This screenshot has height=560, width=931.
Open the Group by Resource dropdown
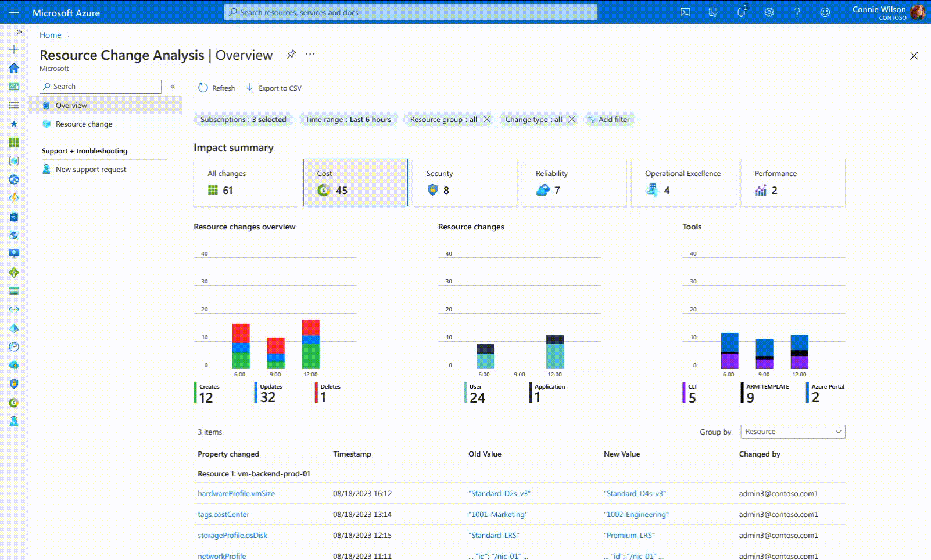[x=792, y=432]
